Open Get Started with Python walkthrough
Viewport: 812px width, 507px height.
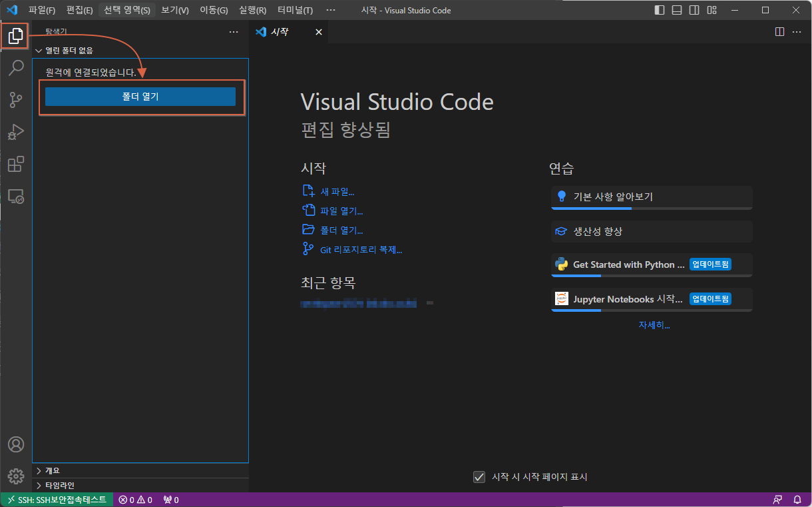(x=652, y=265)
